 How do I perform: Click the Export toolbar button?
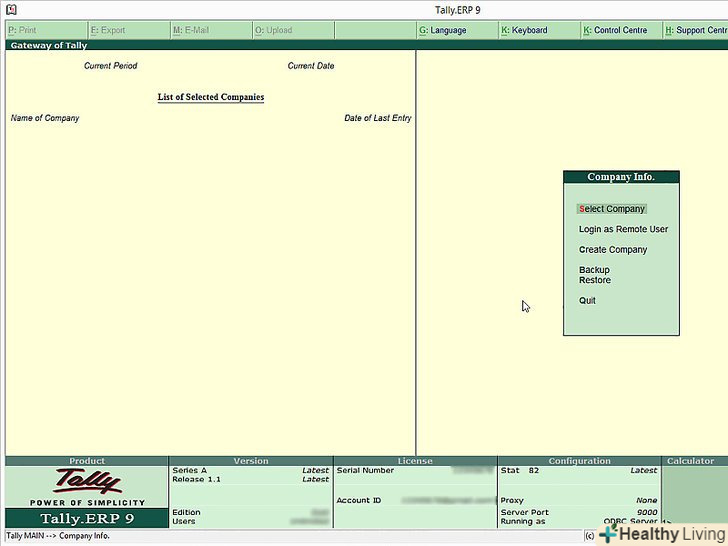coord(129,30)
